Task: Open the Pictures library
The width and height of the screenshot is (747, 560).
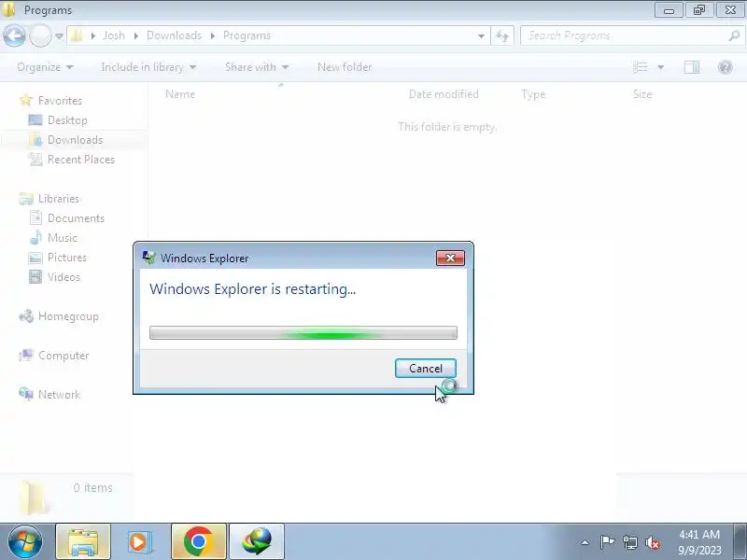Action: click(x=67, y=258)
